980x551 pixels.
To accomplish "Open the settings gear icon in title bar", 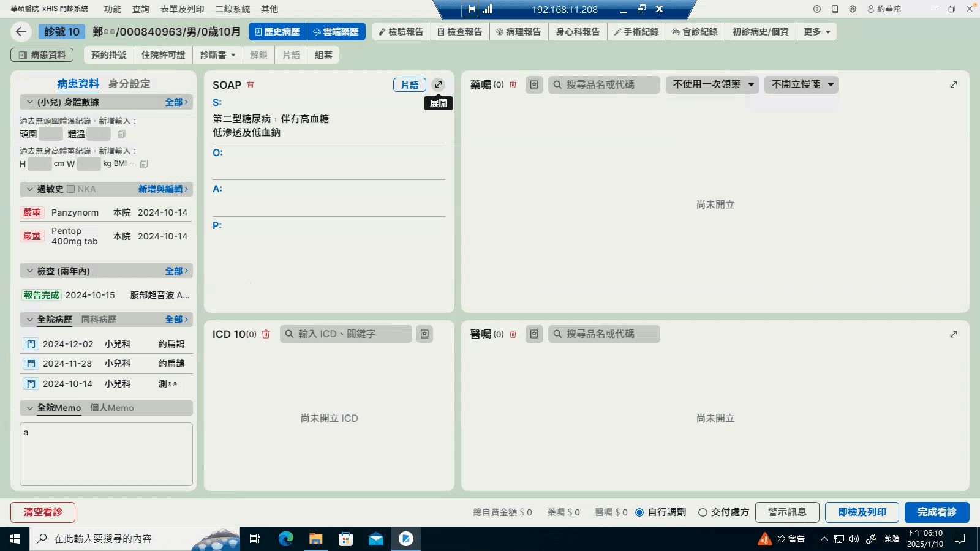I will [x=853, y=9].
